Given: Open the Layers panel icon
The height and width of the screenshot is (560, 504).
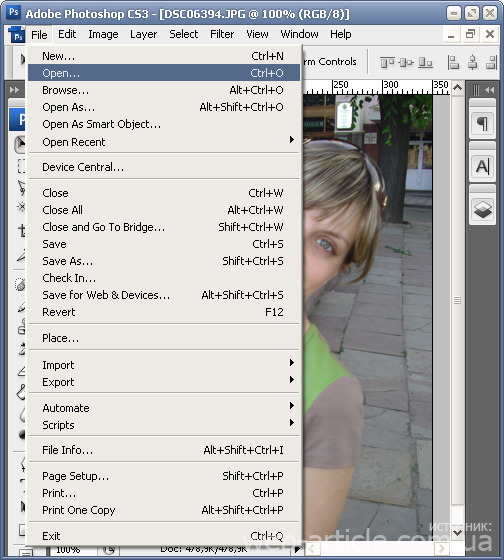Looking at the screenshot, I should click(483, 209).
